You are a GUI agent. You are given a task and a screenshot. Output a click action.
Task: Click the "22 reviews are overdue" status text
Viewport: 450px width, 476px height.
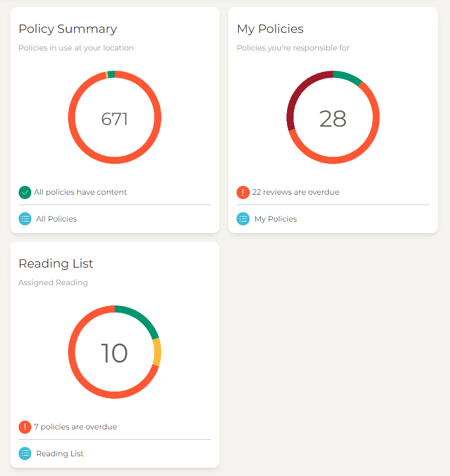point(296,192)
